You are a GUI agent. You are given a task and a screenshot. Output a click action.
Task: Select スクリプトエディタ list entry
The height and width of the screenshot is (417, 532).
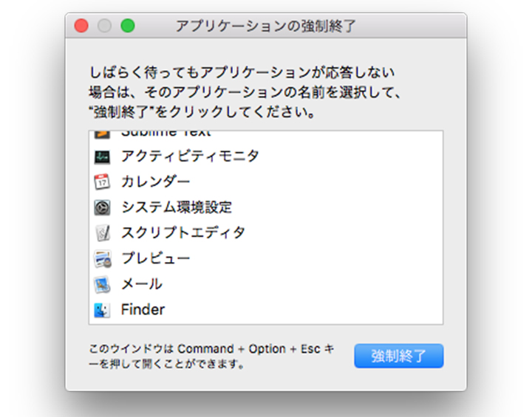pos(266,233)
